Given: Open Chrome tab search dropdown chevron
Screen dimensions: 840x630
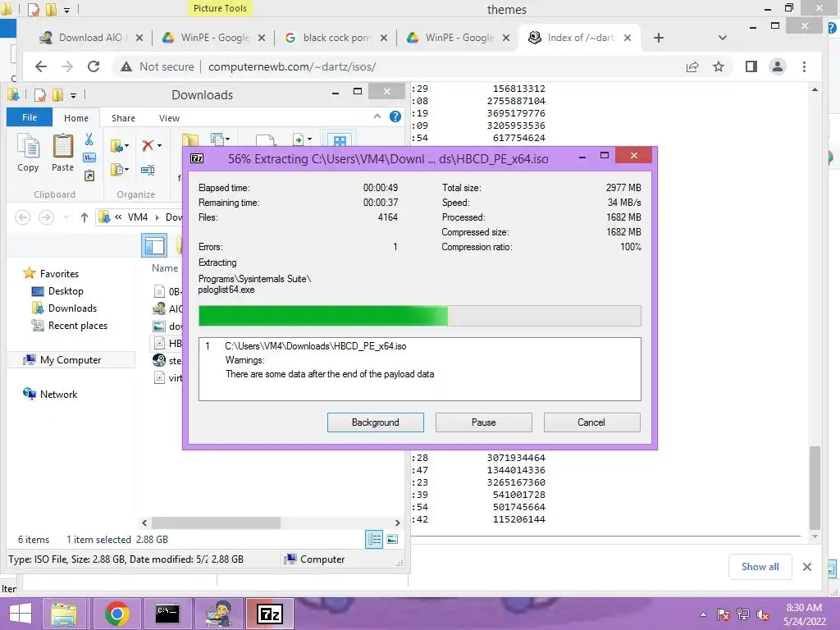Looking at the screenshot, I should (722, 38).
